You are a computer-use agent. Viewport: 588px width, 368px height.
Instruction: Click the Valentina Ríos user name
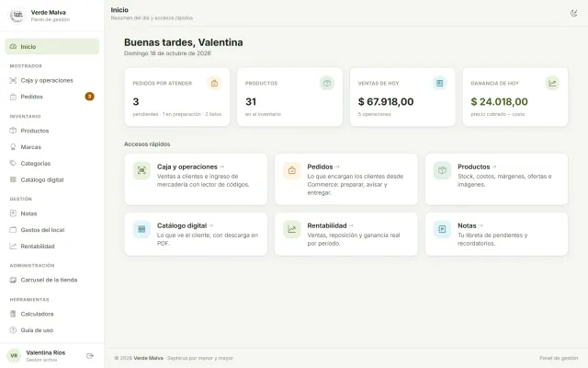(46, 352)
